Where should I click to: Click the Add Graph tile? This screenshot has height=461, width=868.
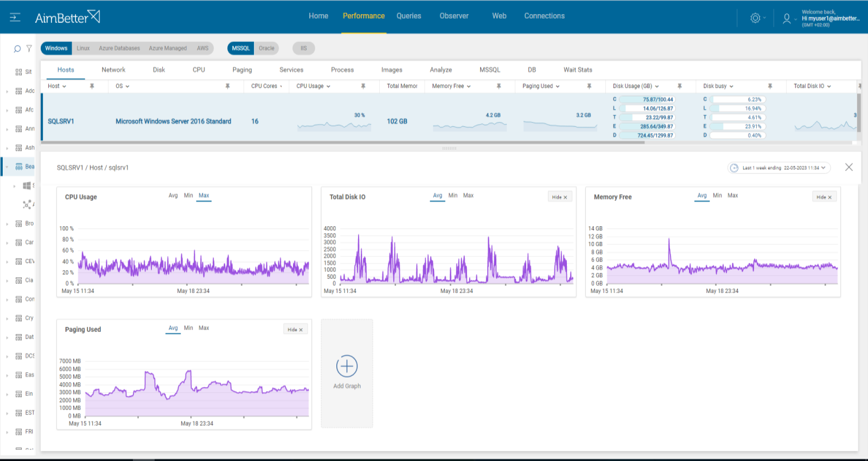347,373
